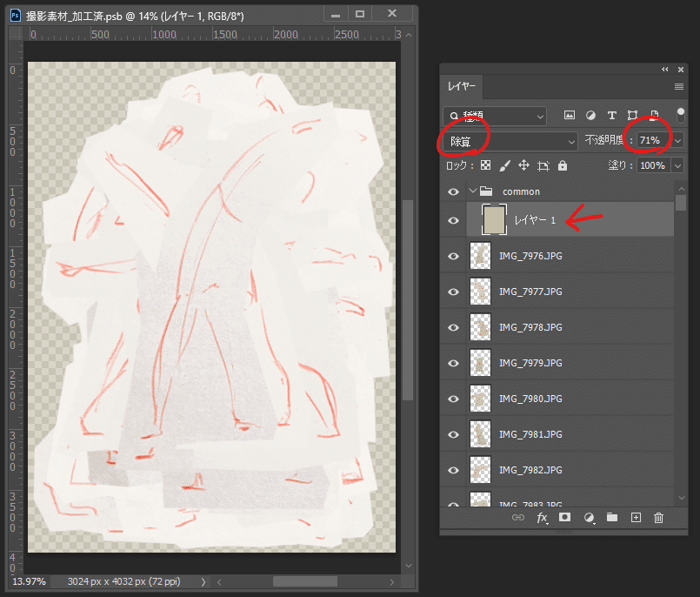700x597 pixels.
Task: Filter layers by shape type
Action: coord(632,115)
